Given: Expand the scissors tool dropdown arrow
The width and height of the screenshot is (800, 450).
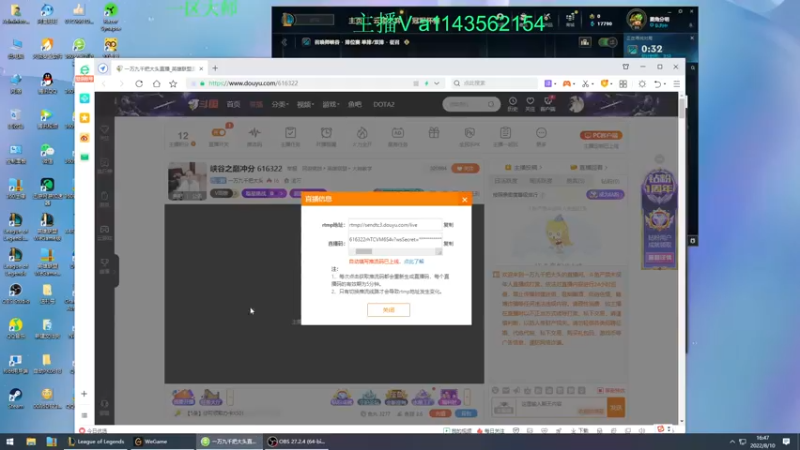Looking at the screenshot, I should click(592, 84).
